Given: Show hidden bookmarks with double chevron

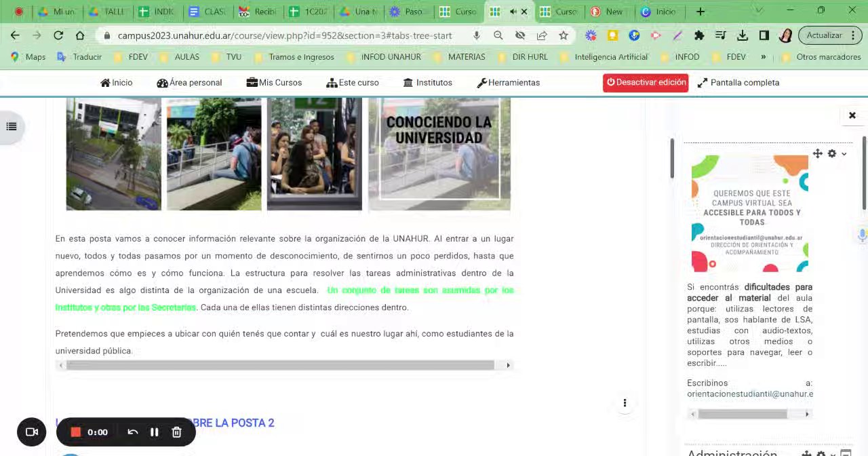Looking at the screenshot, I should 763,57.
